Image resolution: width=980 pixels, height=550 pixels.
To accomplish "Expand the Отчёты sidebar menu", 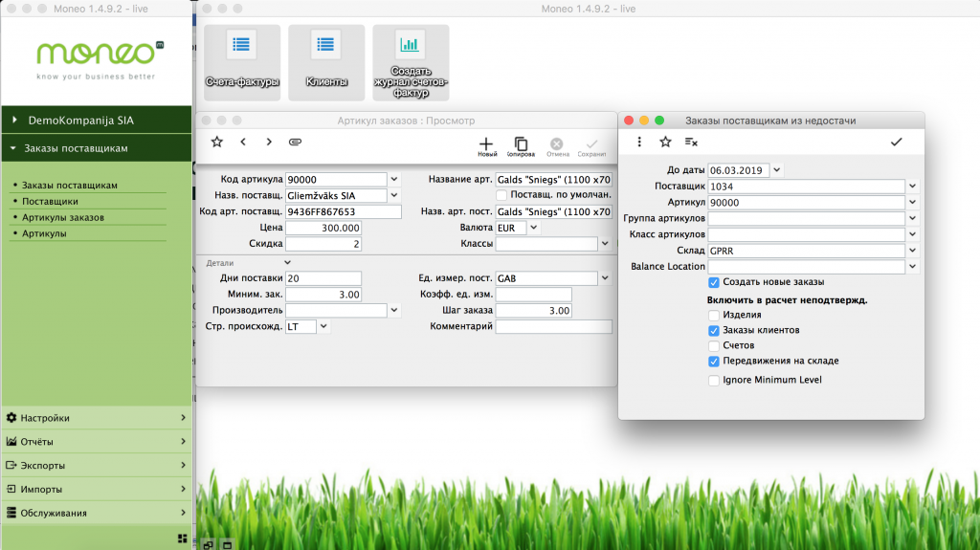I will click(x=96, y=442).
